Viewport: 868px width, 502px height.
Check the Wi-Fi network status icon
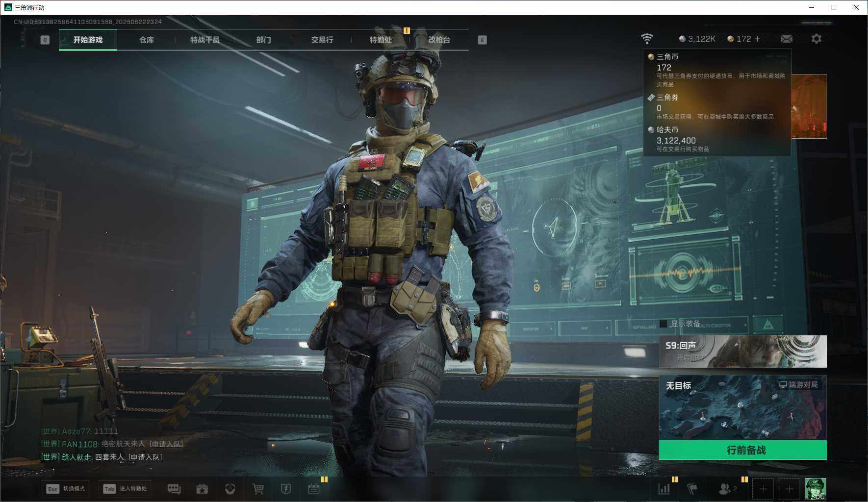(647, 39)
